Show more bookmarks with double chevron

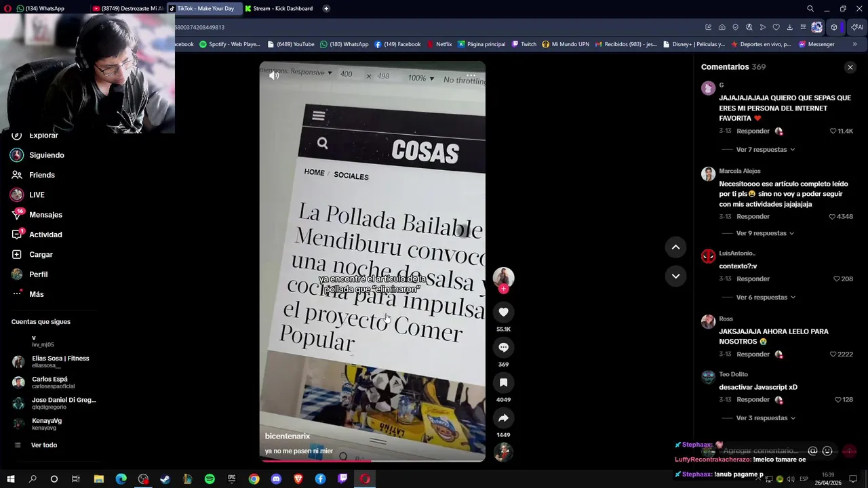(x=854, y=44)
